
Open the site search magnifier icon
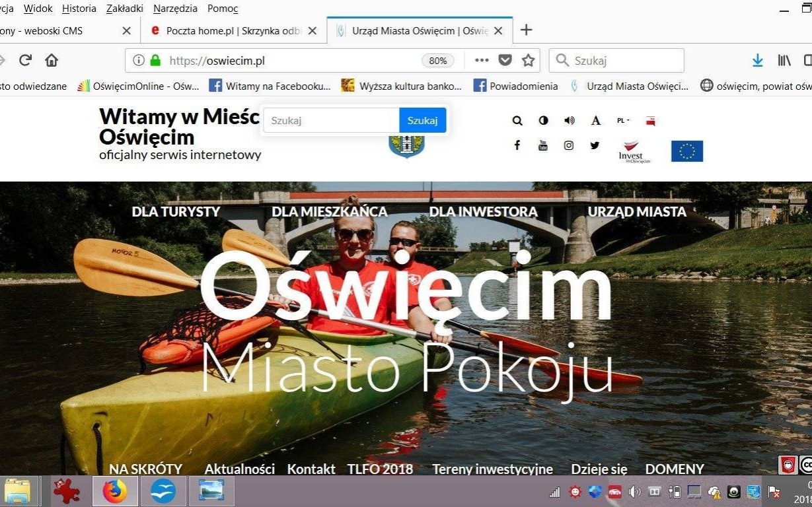517,120
